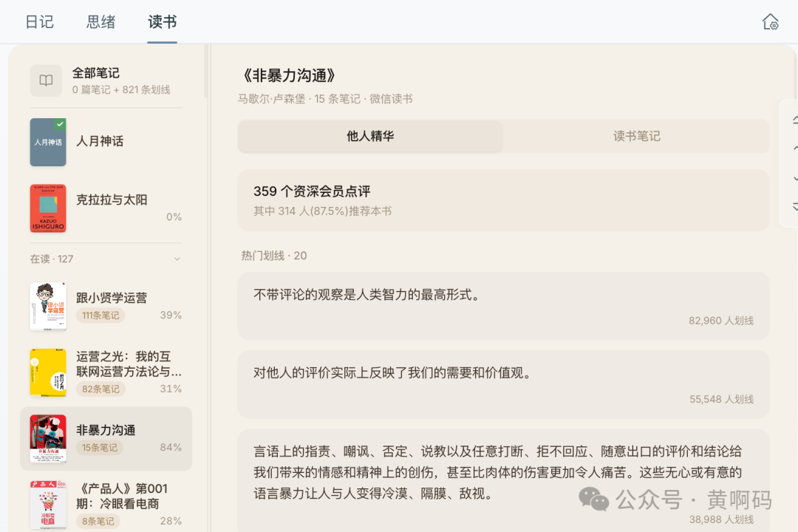Click the 55,548 人划线 count
This screenshot has width=798, height=532.
tap(722, 399)
